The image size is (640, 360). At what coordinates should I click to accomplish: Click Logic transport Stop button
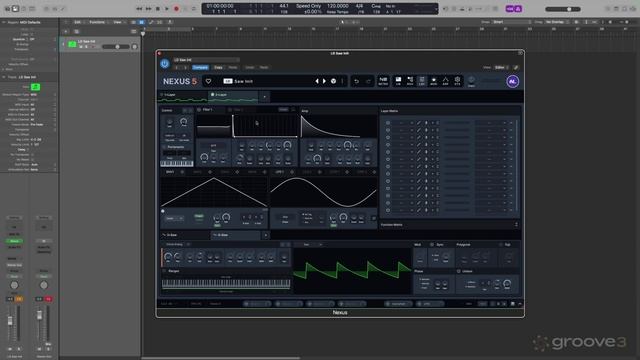click(x=158, y=9)
